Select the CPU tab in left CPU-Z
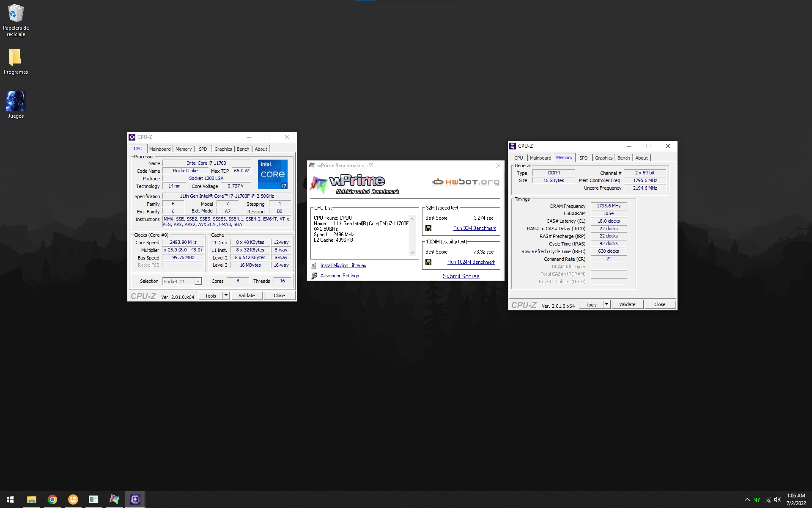The height and width of the screenshot is (508, 812). point(138,149)
